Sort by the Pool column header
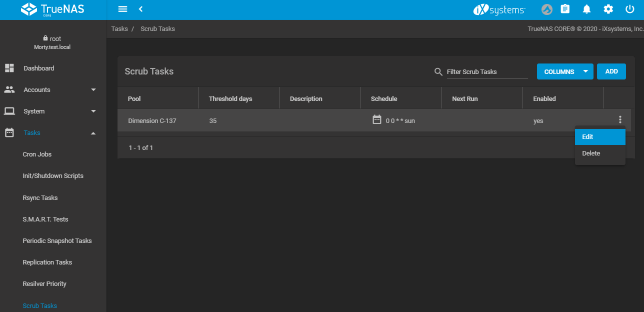Viewport: 644px width, 312px height. click(134, 99)
